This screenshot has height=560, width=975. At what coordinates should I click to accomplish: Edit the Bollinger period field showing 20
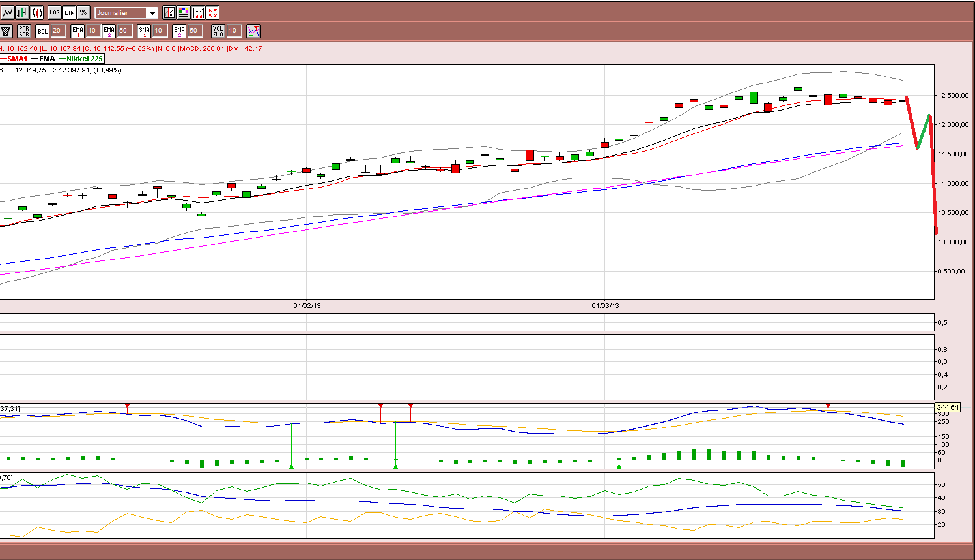(57, 31)
